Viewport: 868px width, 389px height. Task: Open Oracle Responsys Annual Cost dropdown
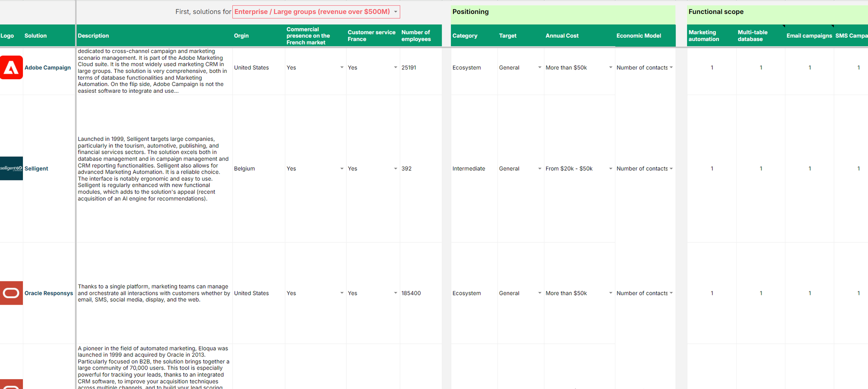(x=610, y=293)
